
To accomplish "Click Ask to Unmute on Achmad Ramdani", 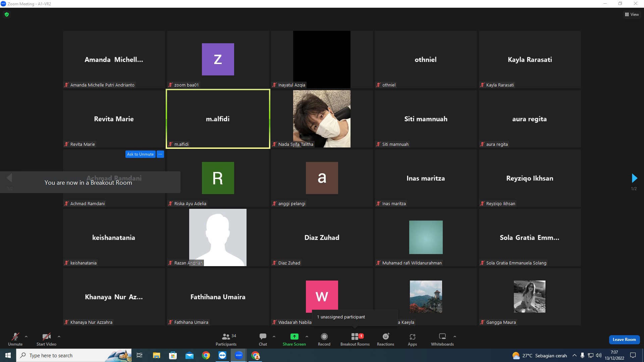I will click(x=140, y=154).
